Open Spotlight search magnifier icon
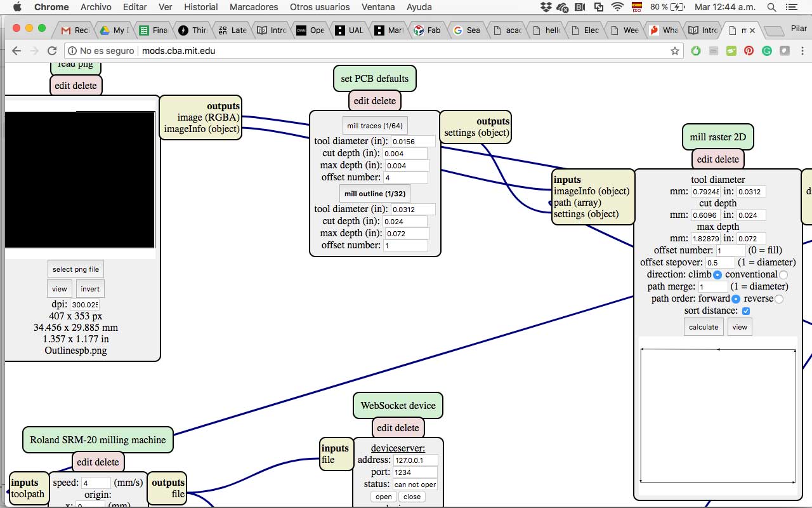 pos(771,7)
